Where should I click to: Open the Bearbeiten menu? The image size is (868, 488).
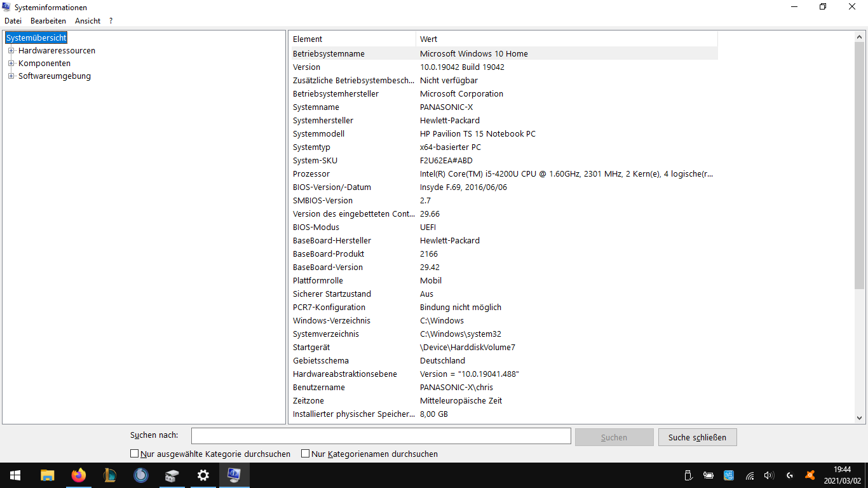[48, 21]
